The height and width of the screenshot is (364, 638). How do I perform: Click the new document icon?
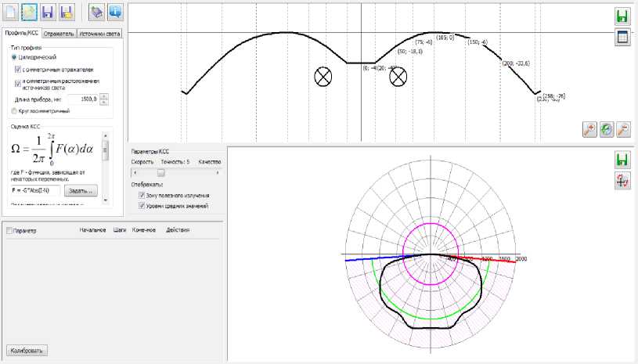point(12,13)
